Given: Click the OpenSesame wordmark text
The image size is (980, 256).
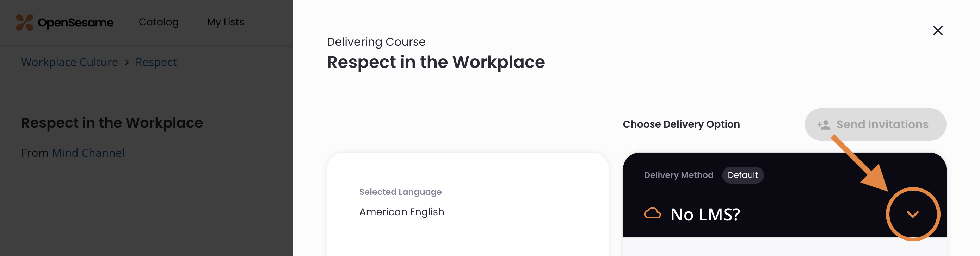Looking at the screenshot, I should 75,23.
